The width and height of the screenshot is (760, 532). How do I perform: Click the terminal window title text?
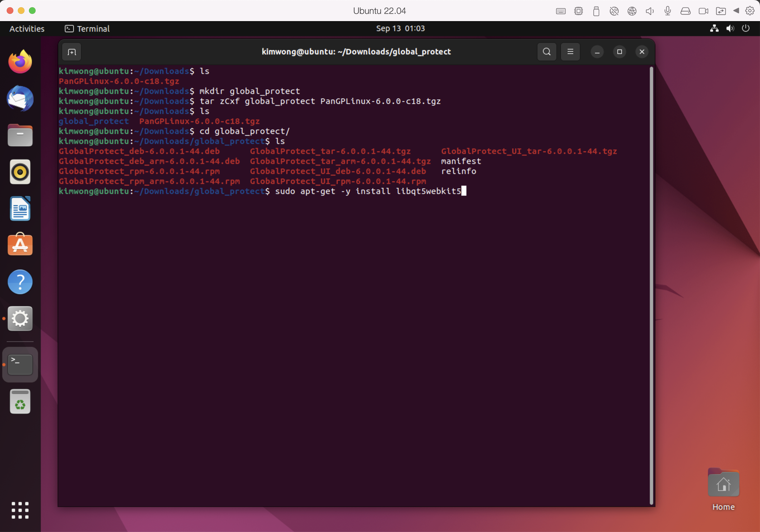(356, 52)
